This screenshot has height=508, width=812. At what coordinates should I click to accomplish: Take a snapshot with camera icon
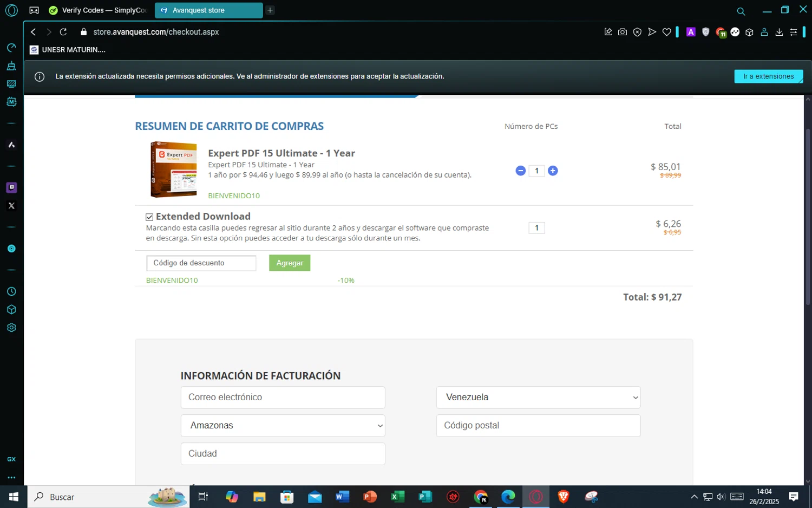click(x=623, y=32)
